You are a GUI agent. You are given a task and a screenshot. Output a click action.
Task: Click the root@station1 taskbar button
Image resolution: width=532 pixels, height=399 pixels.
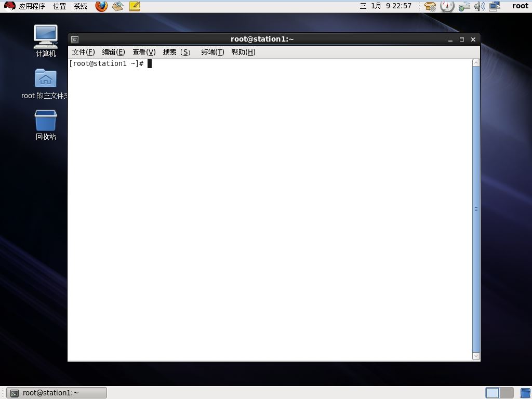(x=57, y=393)
